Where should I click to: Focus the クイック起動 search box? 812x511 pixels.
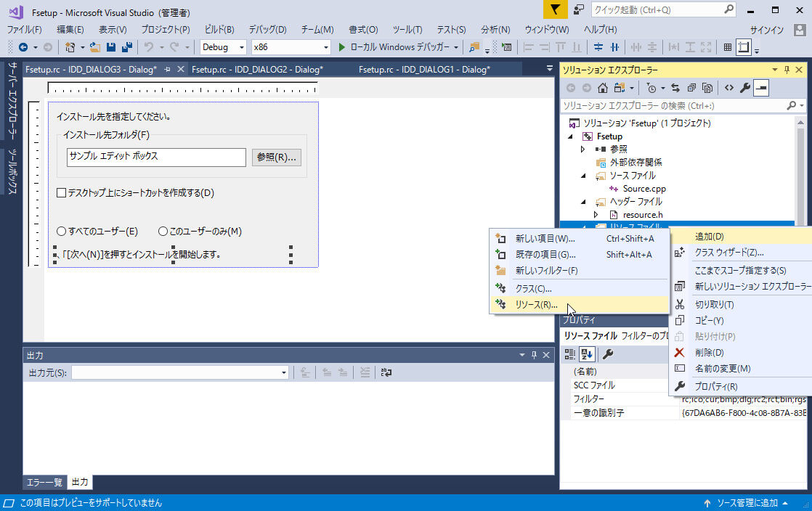pyautogui.click(x=663, y=10)
